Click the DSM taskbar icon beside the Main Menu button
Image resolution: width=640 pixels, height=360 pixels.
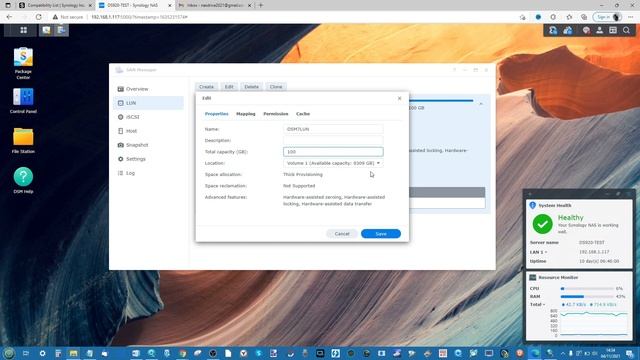click(x=46, y=30)
